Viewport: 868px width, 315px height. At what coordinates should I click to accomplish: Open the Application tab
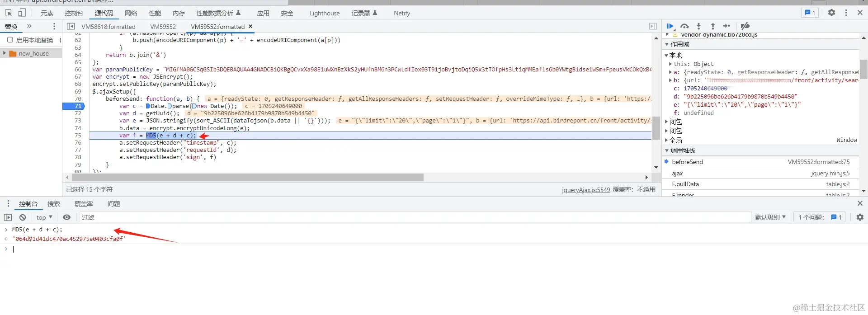click(x=263, y=13)
